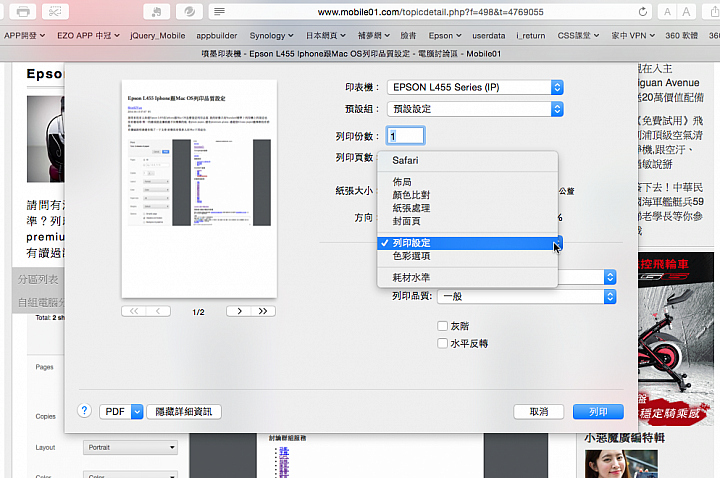The width and height of the screenshot is (720, 478).
Task: Open the Reader view lines icon
Action: 219,11
